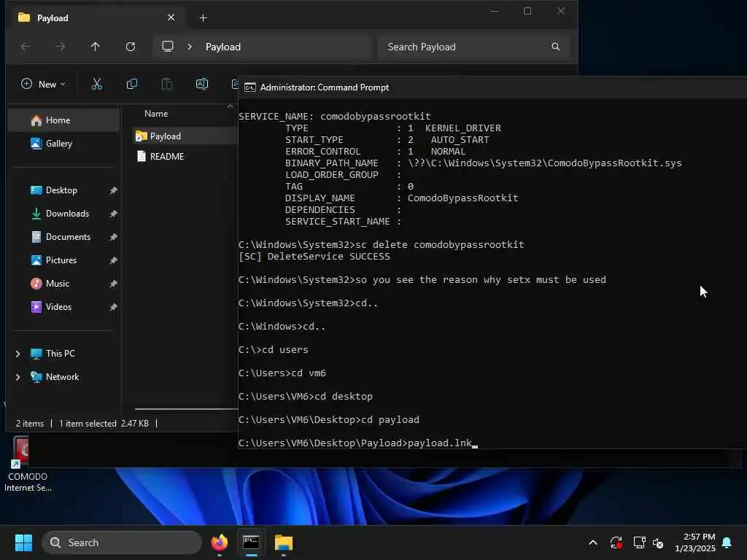Viewport: 747px width, 560px height.
Task: Click the pin icon next to Music
Action: point(113,284)
